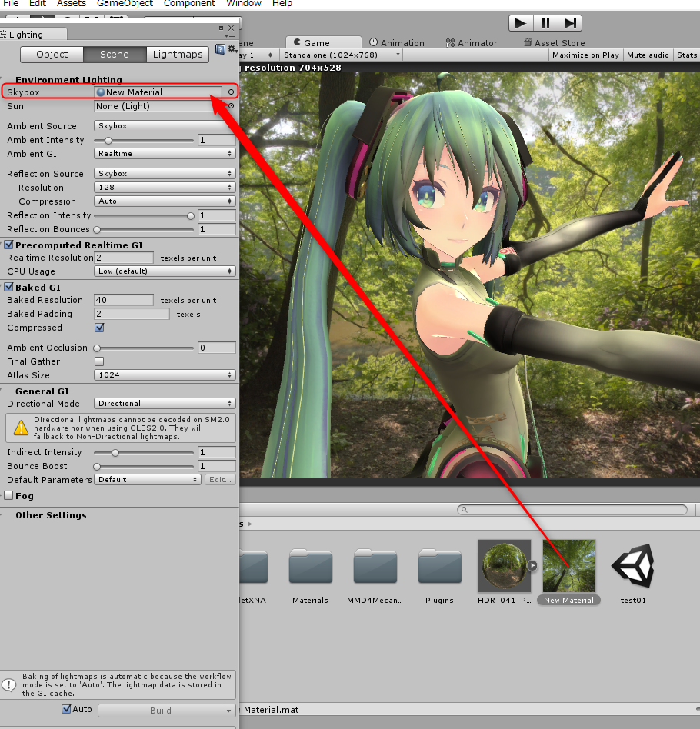Click the Sun object picker circle
Screen dimensions: 700x729
tap(231, 106)
